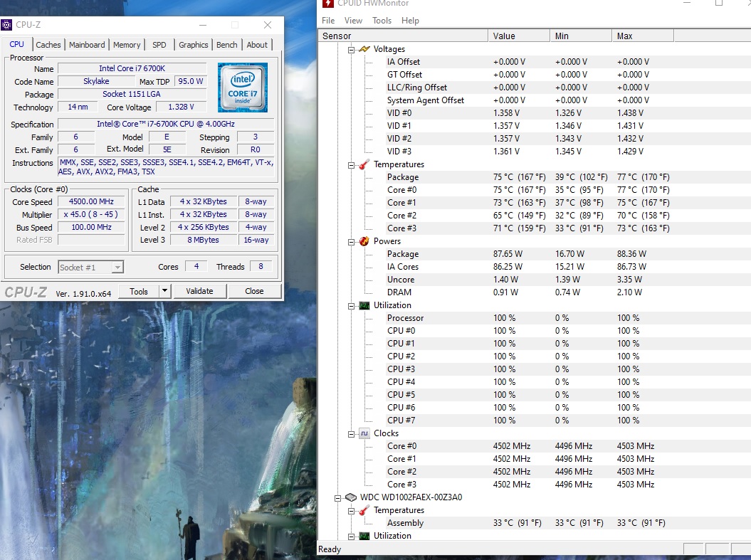Viewport: 751px width, 560px height.
Task: Select the WDC hard drive icon
Action: point(351,497)
